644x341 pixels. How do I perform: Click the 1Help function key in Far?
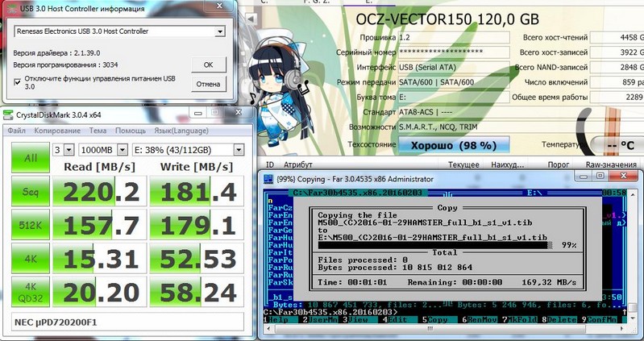tap(279, 319)
